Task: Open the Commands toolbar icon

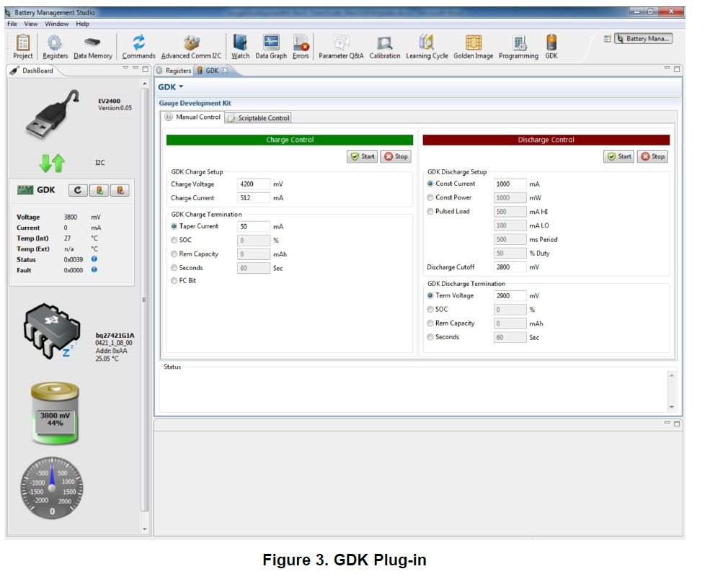Action: click(138, 47)
